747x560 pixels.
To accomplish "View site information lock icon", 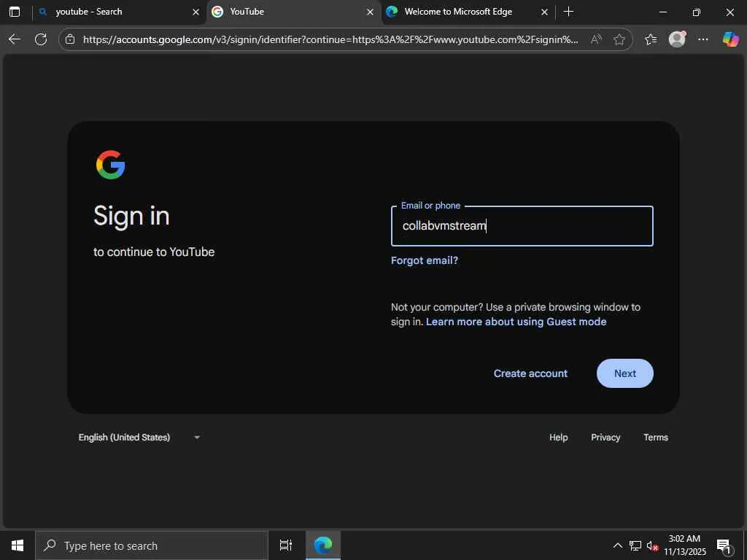I will pyautogui.click(x=70, y=39).
